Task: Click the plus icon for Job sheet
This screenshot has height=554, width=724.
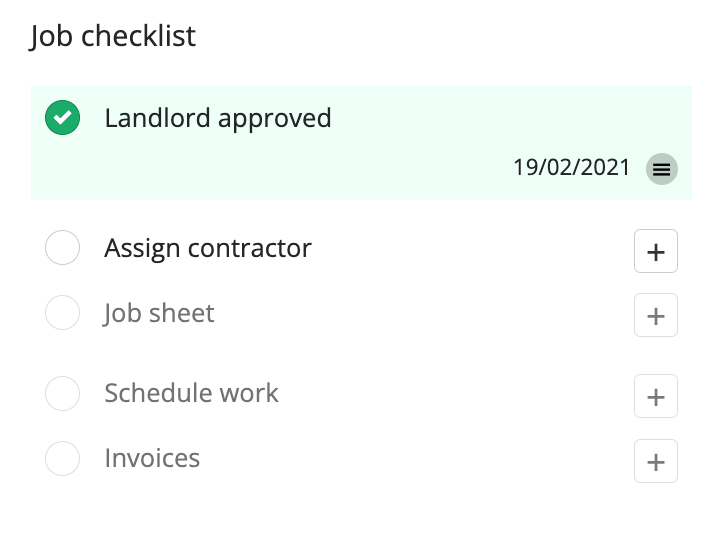Action: [656, 315]
